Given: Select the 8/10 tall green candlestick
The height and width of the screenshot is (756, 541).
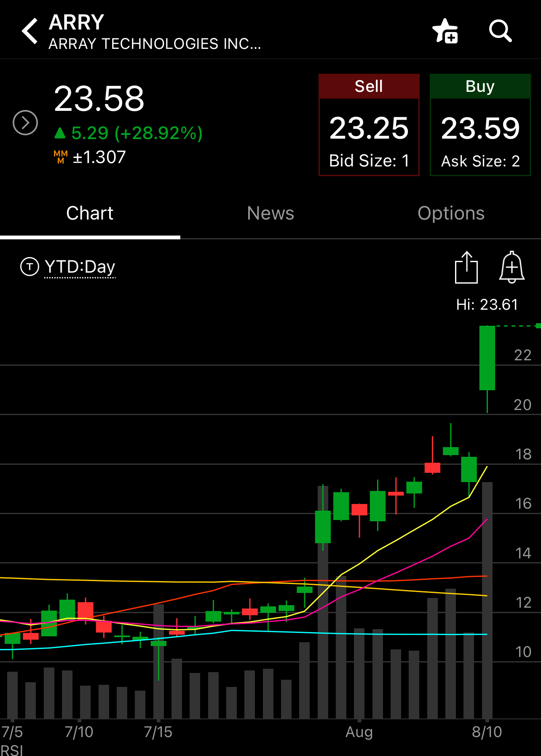Looking at the screenshot, I should pos(487,358).
